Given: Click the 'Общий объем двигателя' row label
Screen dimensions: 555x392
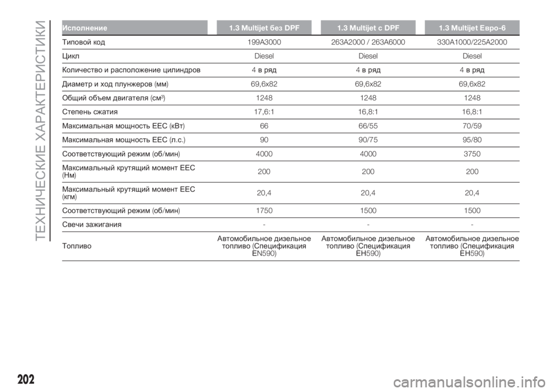Looking at the screenshot, I should (114, 98).
